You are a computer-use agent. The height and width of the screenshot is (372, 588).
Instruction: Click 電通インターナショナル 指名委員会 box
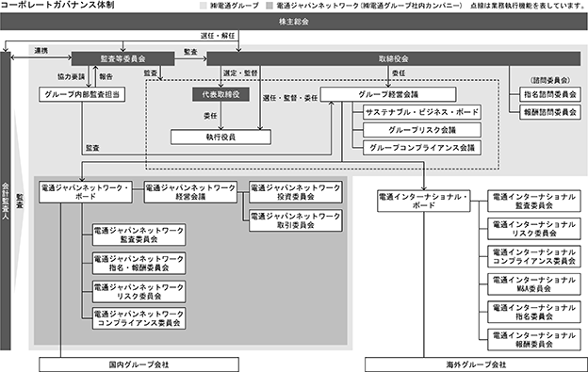tap(534, 312)
